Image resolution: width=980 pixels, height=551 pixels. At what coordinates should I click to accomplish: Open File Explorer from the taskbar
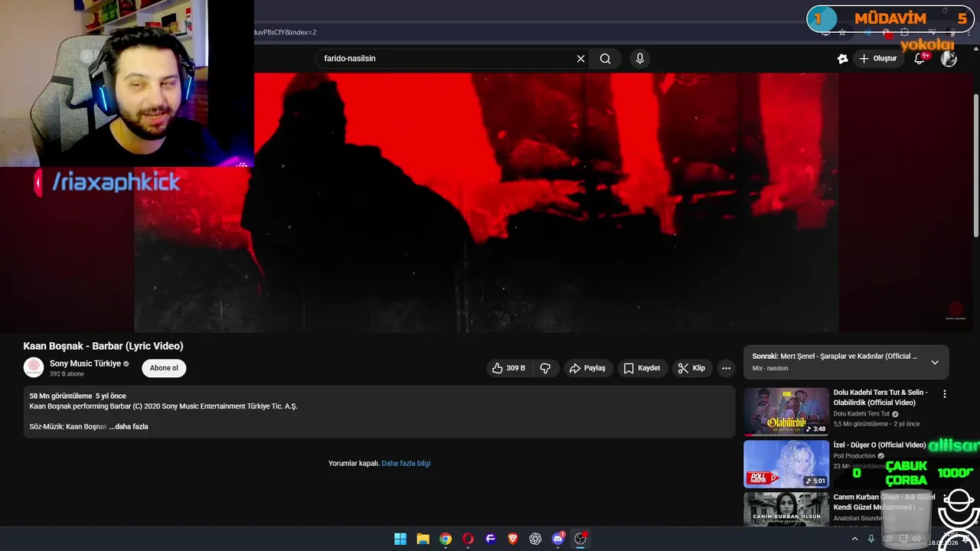(423, 539)
